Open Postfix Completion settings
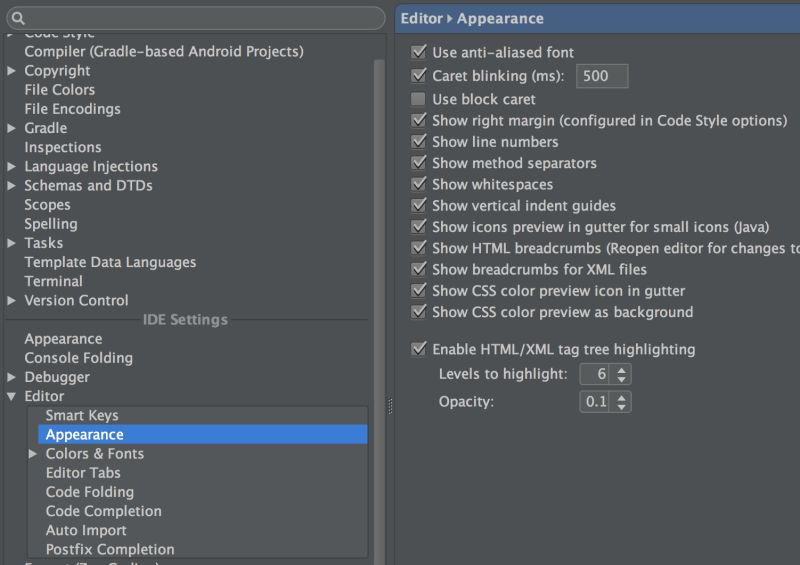 coord(110,549)
